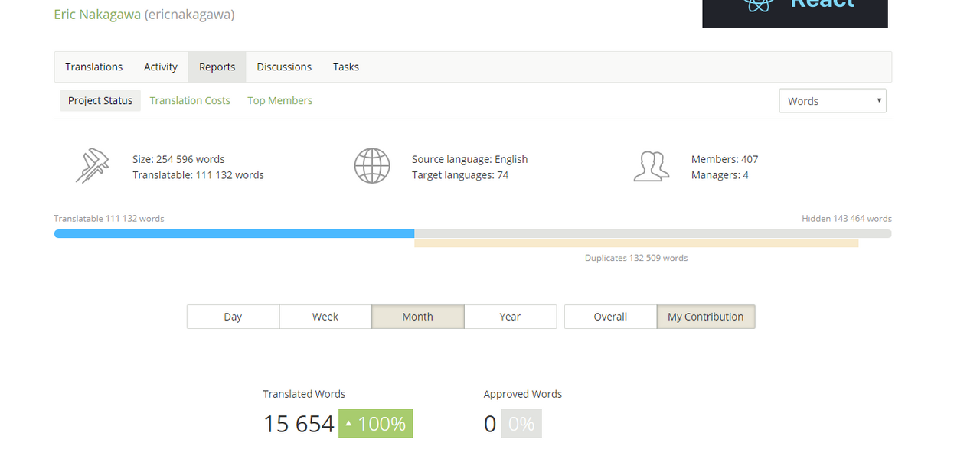
Task: Select the Month period toggle
Action: pos(418,317)
